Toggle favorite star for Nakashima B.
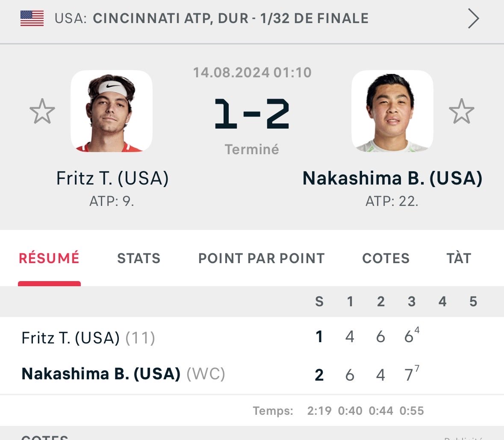The image size is (504, 440). (461, 111)
